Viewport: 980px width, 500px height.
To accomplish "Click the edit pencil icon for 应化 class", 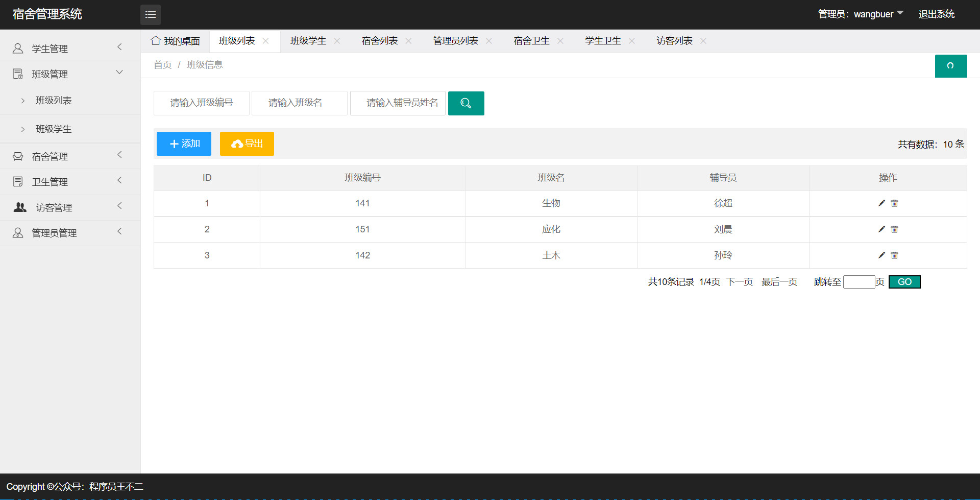I will pos(881,229).
